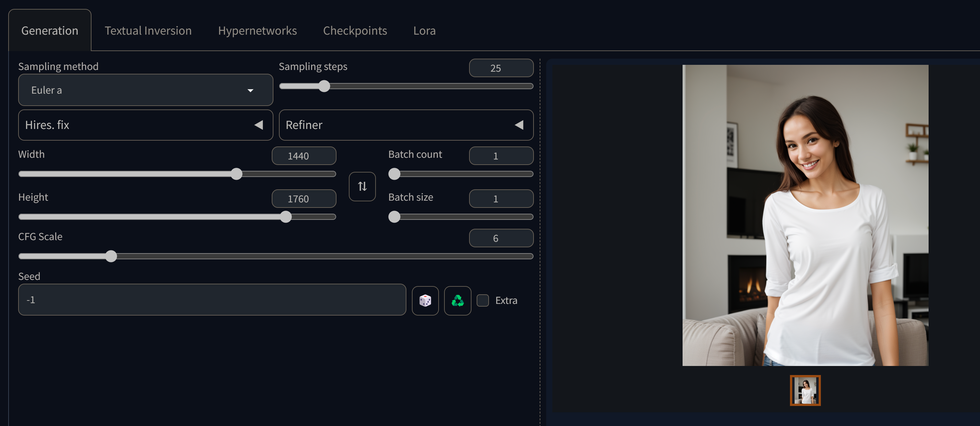Go to the Lora tab

tap(424, 31)
